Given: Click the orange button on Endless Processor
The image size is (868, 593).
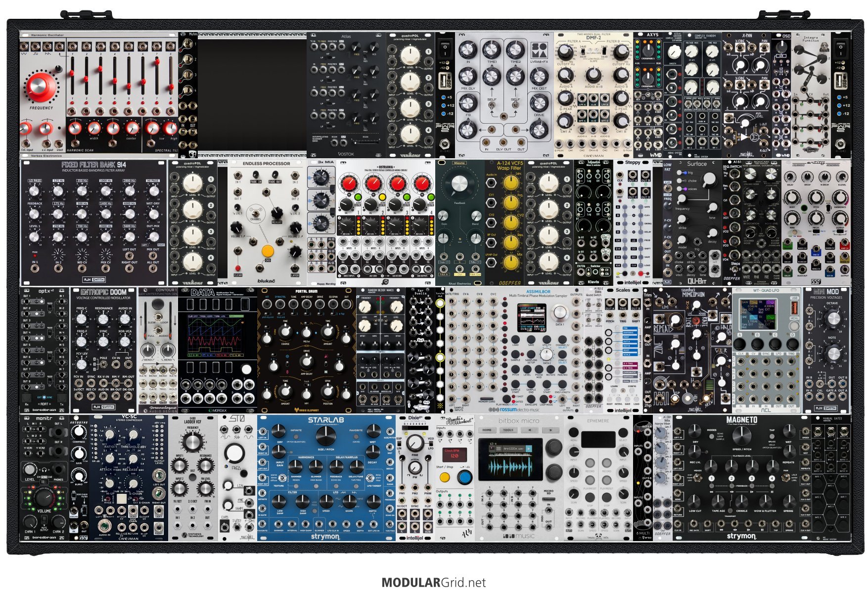Looking at the screenshot, I should tap(268, 250).
